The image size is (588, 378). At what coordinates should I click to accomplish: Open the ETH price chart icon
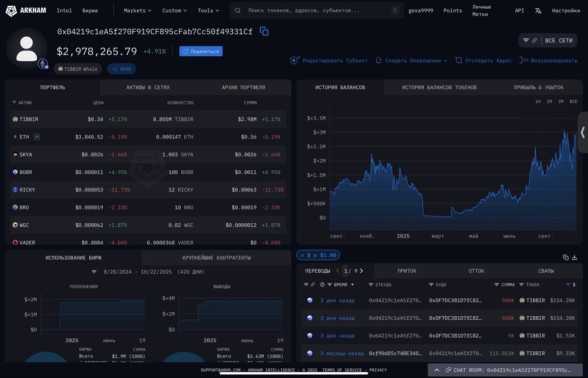point(37,137)
